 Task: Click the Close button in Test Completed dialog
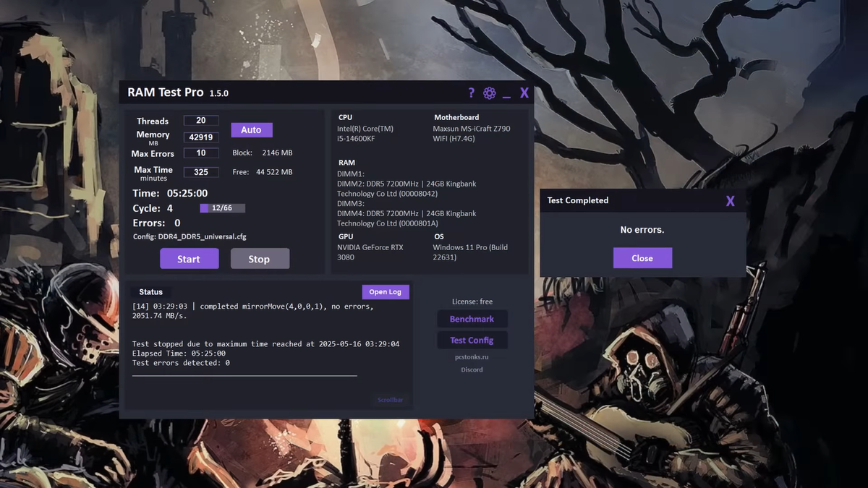[x=642, y=258]
